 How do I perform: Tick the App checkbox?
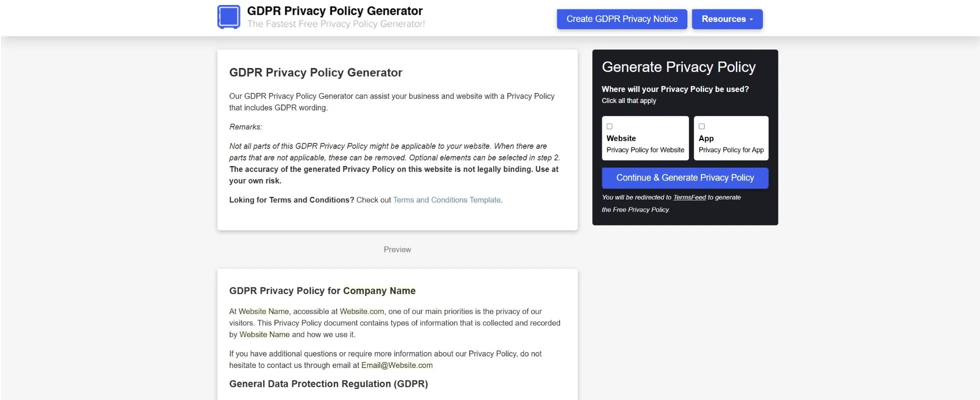click(701, 126)
